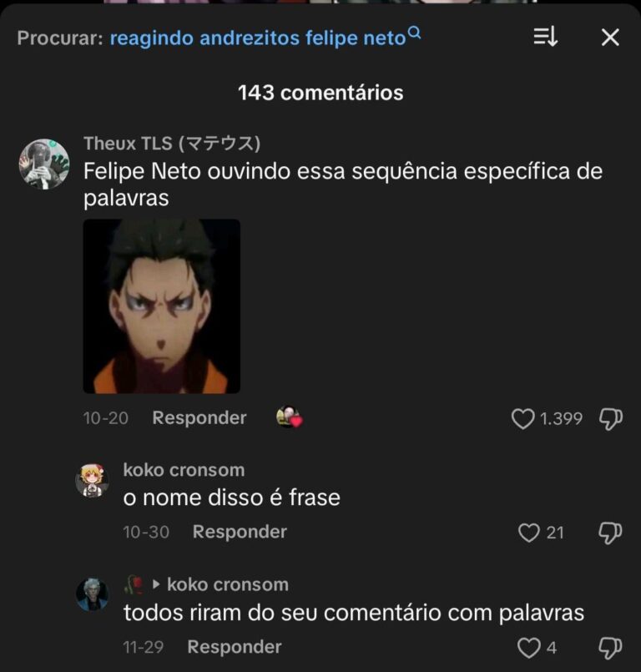Open the comment sort options icon

pos(546,37)
